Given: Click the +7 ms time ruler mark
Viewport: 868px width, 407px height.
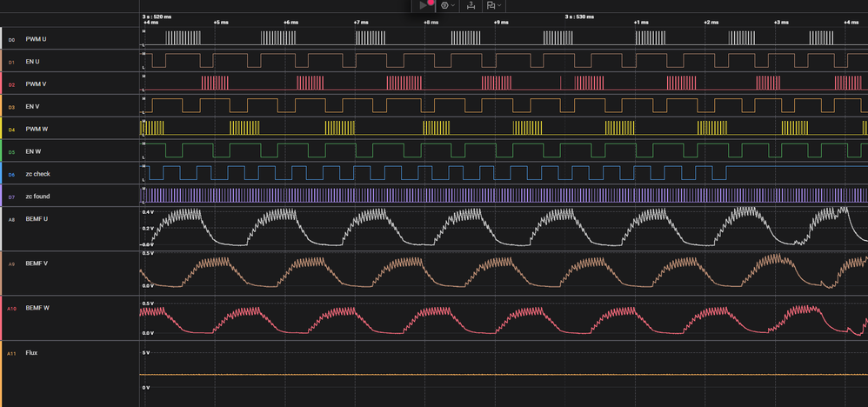Looking at the screenshot, I should [361, 22].
